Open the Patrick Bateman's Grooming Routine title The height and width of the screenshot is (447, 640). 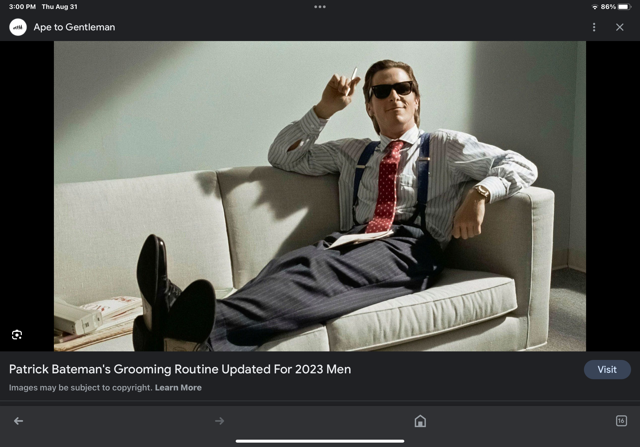180,369
